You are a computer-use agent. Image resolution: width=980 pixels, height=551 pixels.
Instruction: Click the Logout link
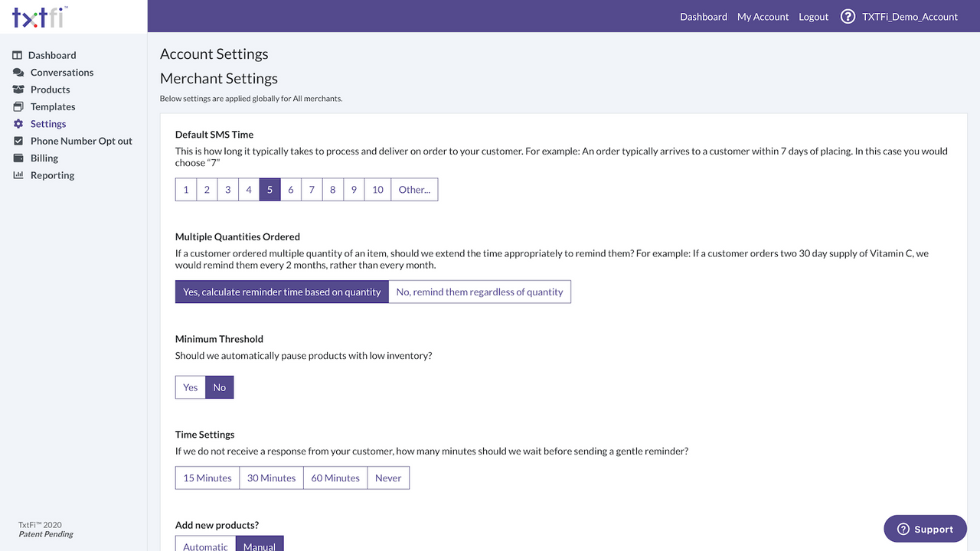point(813,16)
